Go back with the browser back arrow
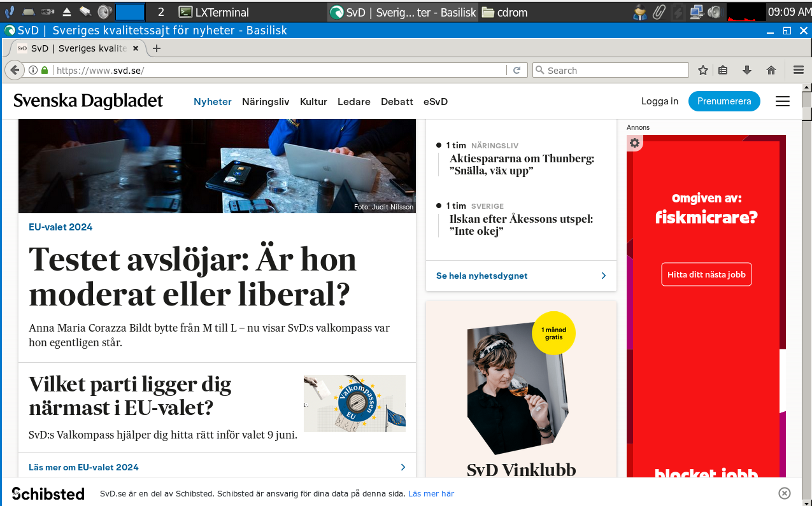 point(14,70)
